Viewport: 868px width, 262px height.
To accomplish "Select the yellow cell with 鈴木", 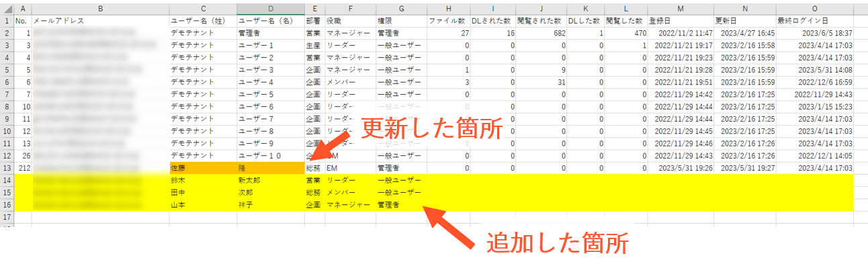I will (203, 180).
